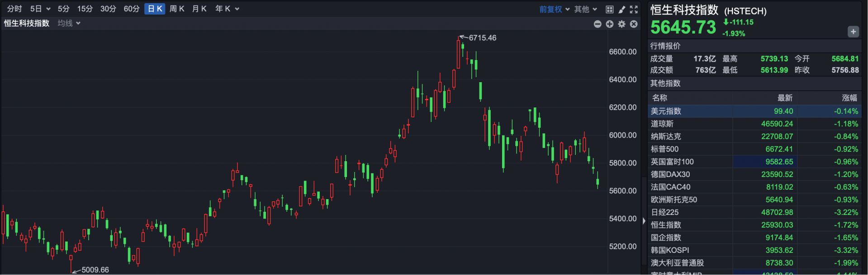This screenshot has height=275, width=868.
Task: Open chart settings gear
Action: (x=622, y=24)
